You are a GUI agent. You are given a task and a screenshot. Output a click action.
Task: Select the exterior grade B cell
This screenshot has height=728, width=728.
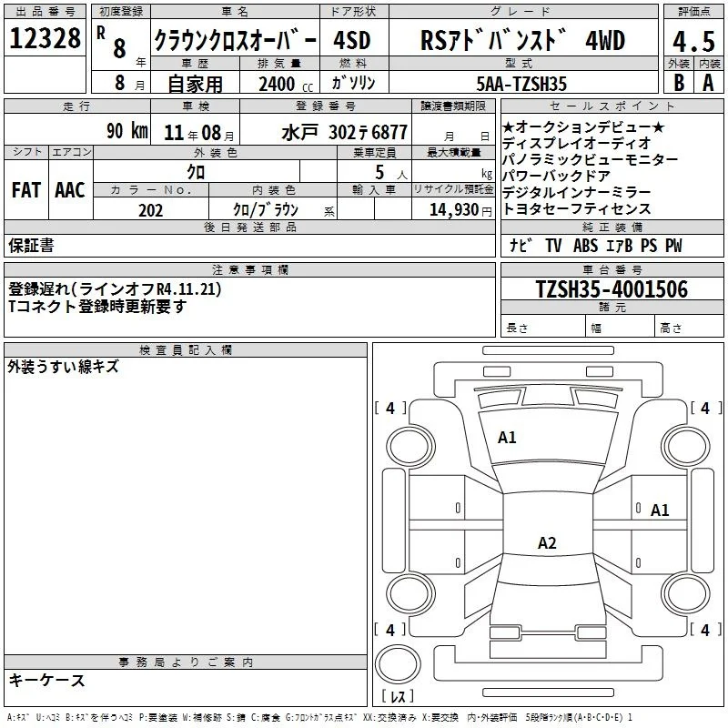(x=679, y=83)
